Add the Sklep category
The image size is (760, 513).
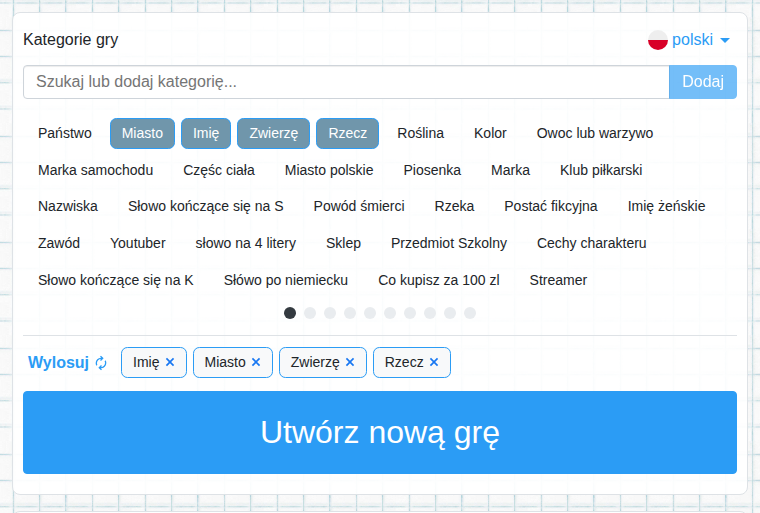[343, 243]
